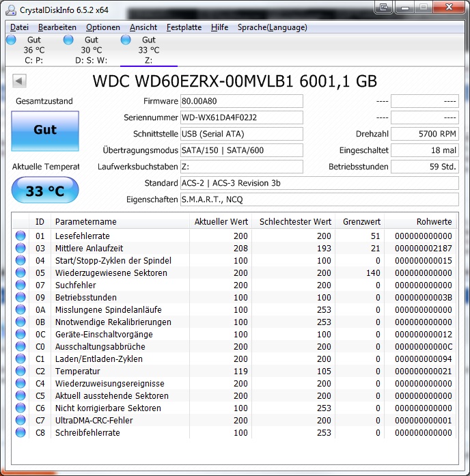Viewport: 470px width, 476px height.
Task: Click status orb for Nicht korrigierbare Sektoren
Action: point(20,408)
